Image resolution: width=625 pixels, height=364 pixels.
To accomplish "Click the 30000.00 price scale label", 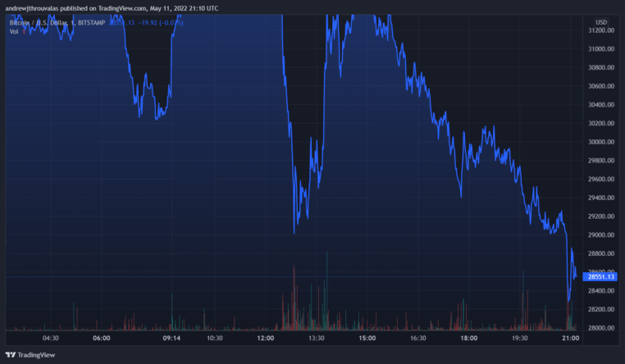I will [x=600, y=142].
